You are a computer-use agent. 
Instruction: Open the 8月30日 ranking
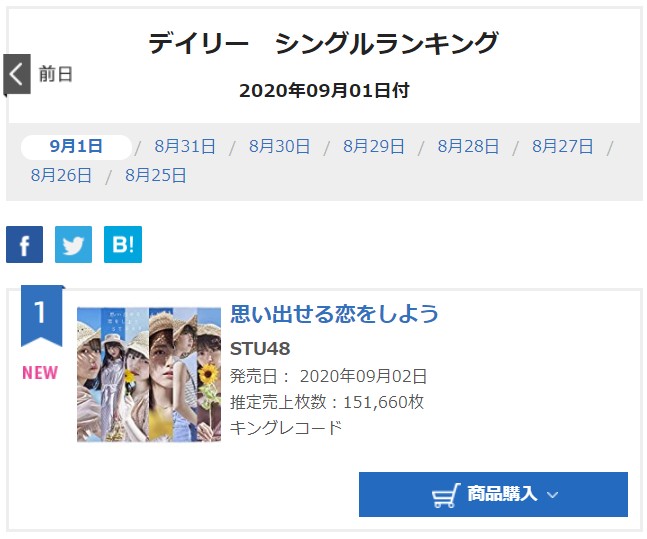tap(279, 147)
